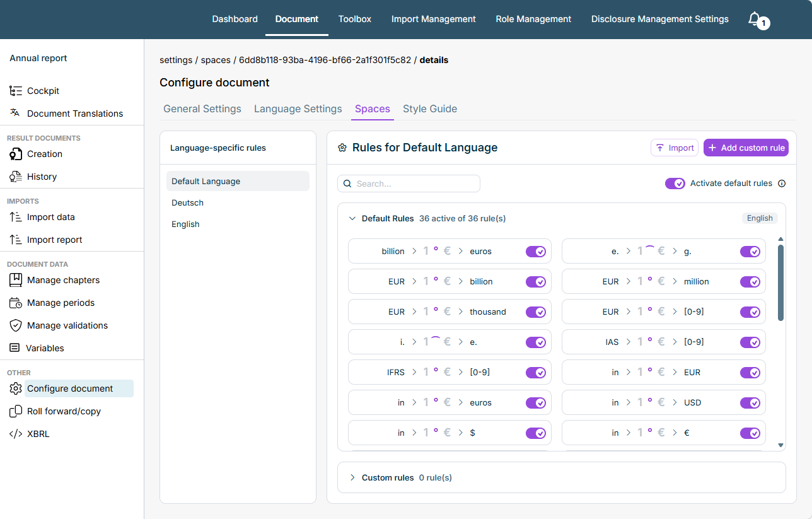The image size is (812, 519).
Task: Click the Manage validations shield icon
Action: click(16, 325)
